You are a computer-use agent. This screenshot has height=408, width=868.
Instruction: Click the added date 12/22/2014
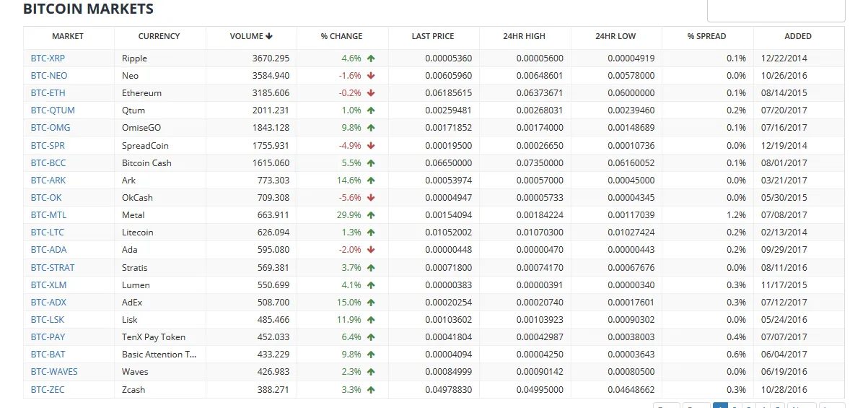coord(784,58)
